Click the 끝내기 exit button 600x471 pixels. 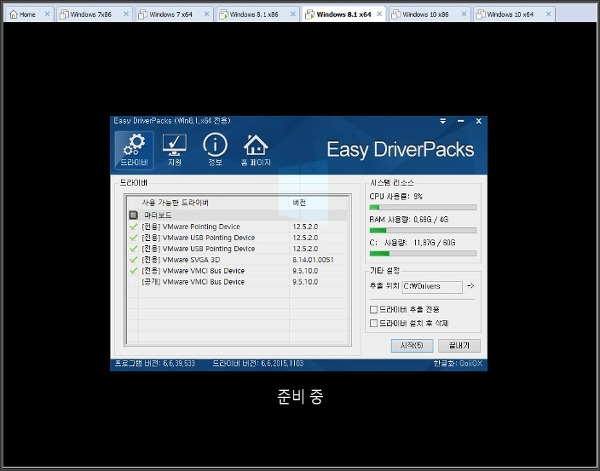click(x=459, y=346)
